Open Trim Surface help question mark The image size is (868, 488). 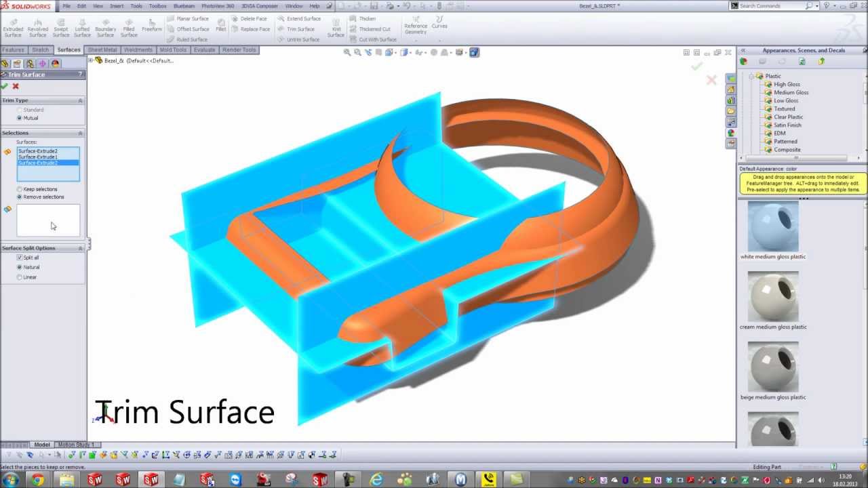[x=80, y=75]
